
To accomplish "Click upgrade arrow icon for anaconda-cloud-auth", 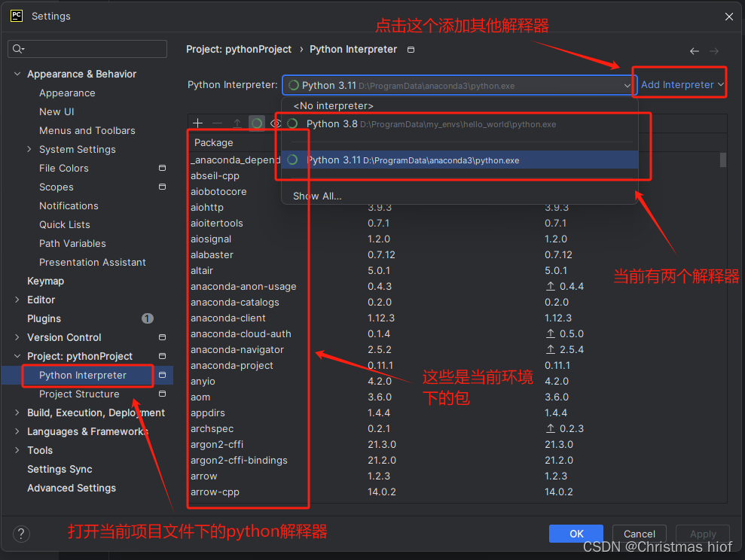I will click(x=550, y=333).
